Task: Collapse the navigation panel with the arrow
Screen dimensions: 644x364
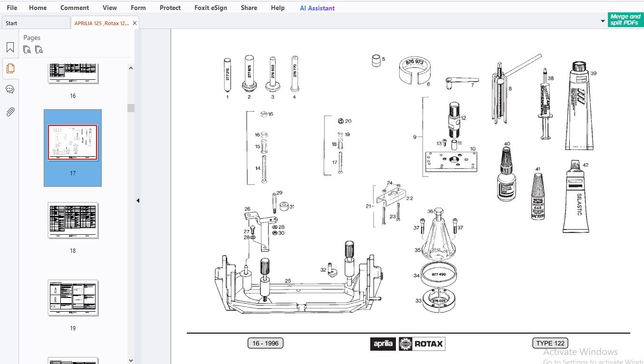Action: (x=138, y=201)
